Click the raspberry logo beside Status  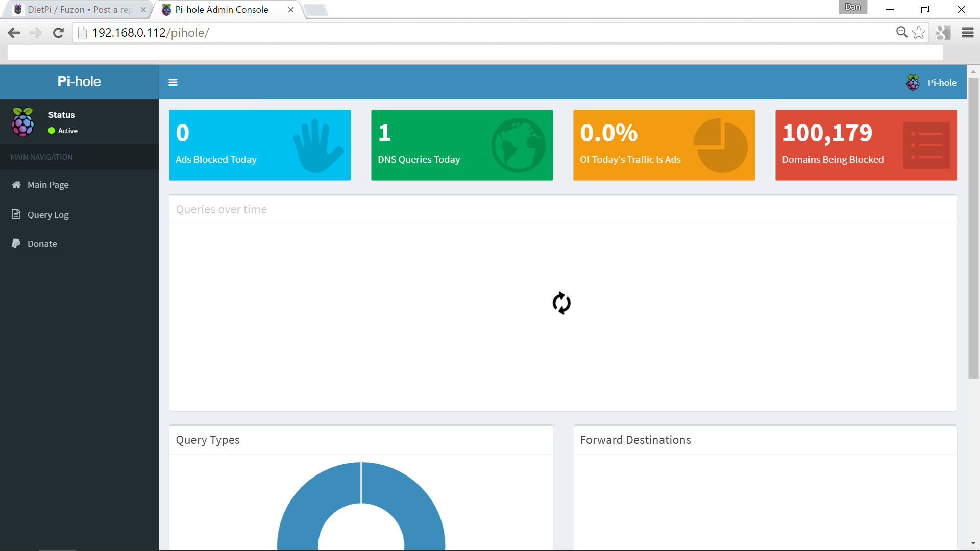pos(23,122)
